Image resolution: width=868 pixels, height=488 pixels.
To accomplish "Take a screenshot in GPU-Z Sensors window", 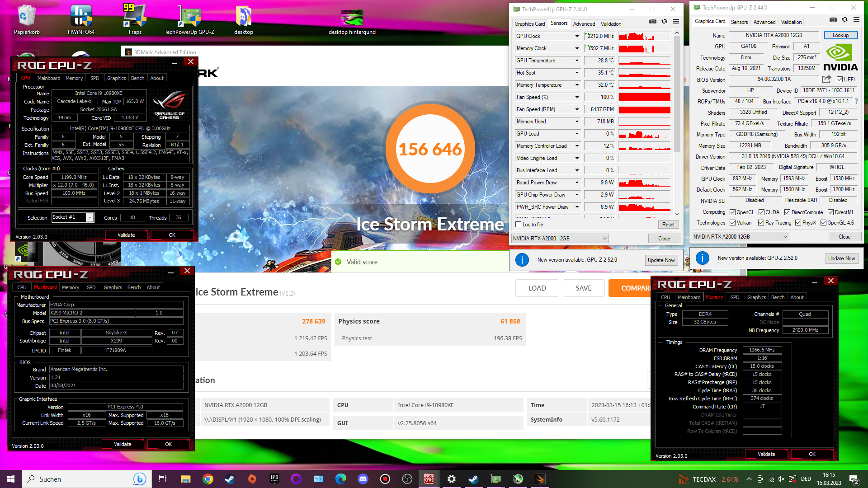I will 652,21.
